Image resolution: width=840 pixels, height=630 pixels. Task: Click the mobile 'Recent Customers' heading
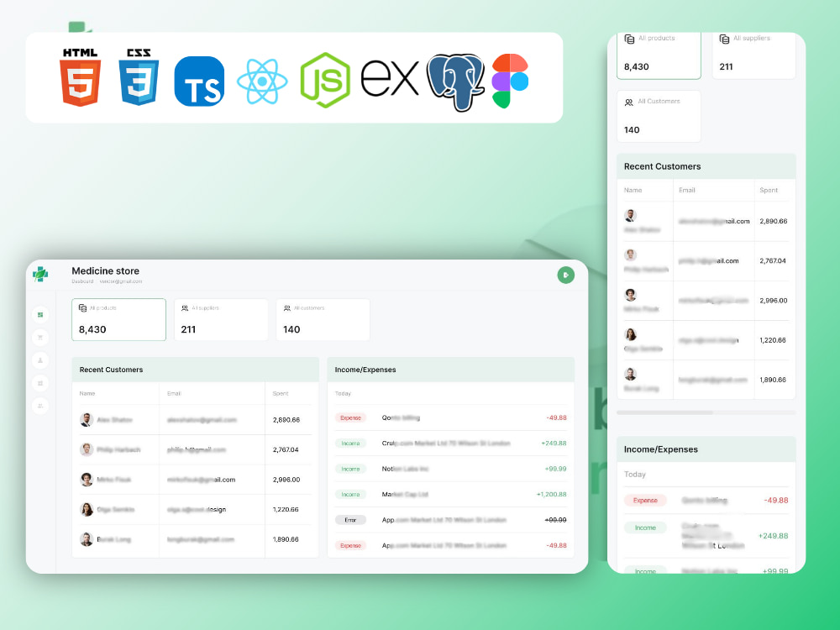(662, 166)
